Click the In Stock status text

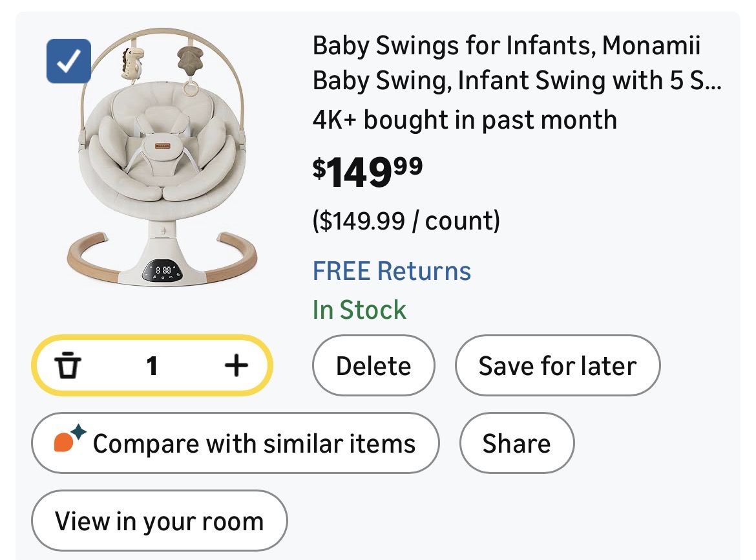[x=359, y=310]
